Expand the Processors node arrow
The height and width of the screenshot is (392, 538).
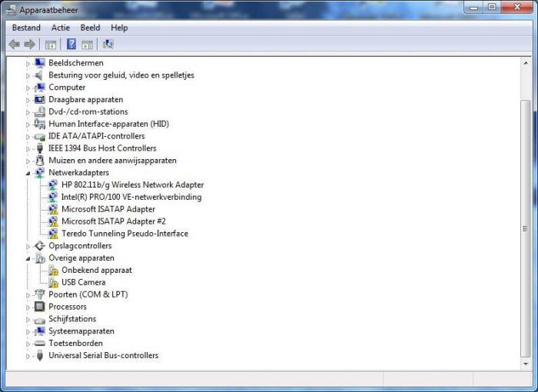(x=28, y=307)
